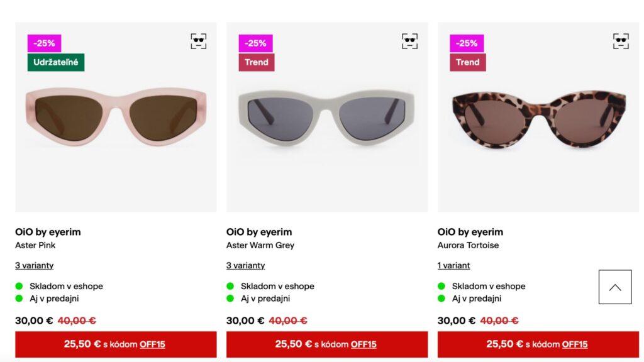This screenshot has height=362, width=644.
Task: Open the Aster Pink sunglasses image
Action: (x=116, y=117)
